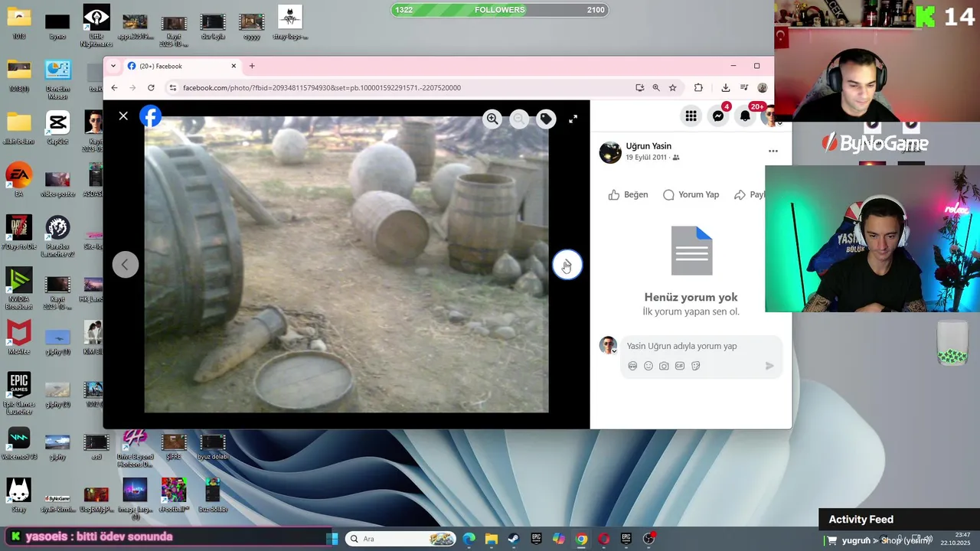Click the page zoom magnifier in address bar
The image size is (980, 551).
click(x=656, y=88)
